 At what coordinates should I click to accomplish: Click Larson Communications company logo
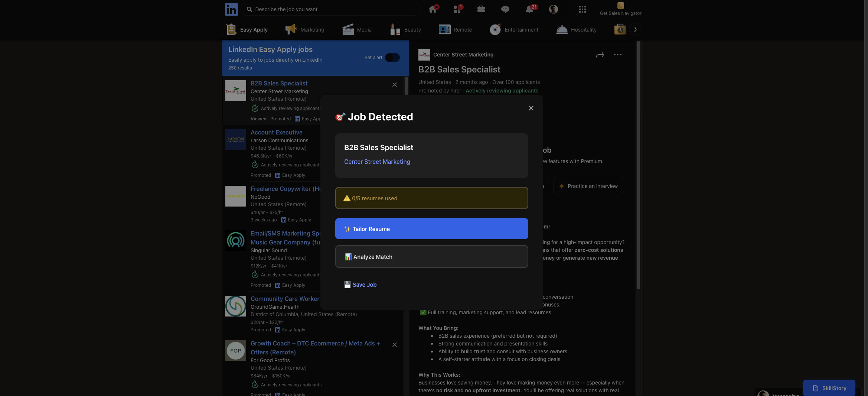236,140
